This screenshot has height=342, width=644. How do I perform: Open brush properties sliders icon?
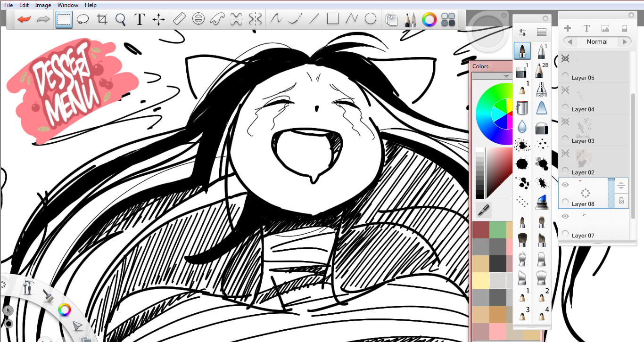522,33
